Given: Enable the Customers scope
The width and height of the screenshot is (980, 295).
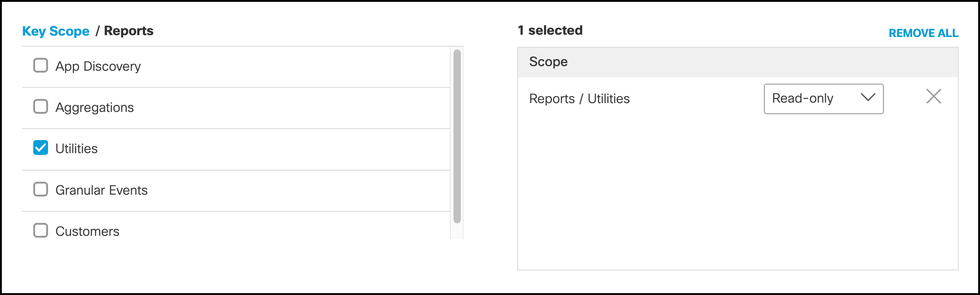Looking at the screenshot, I should (x=40, y=230).
